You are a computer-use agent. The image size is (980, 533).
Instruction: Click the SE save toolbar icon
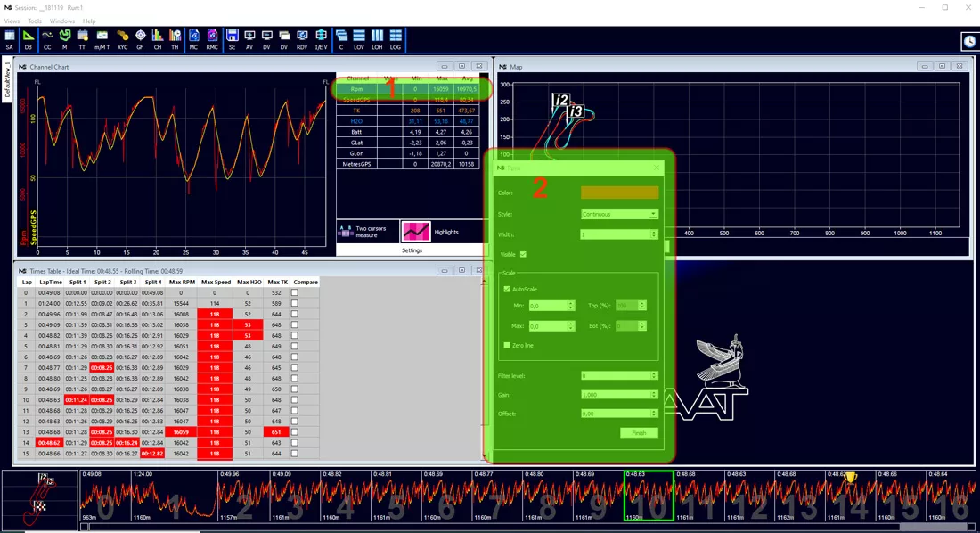(x=232, y=39)
